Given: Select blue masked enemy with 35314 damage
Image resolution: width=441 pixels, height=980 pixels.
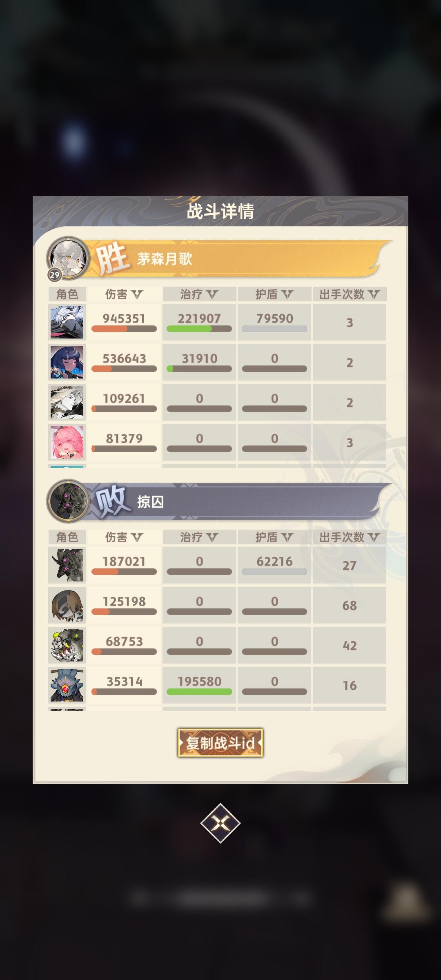Looking at the screenshot, I should (67, 685).
